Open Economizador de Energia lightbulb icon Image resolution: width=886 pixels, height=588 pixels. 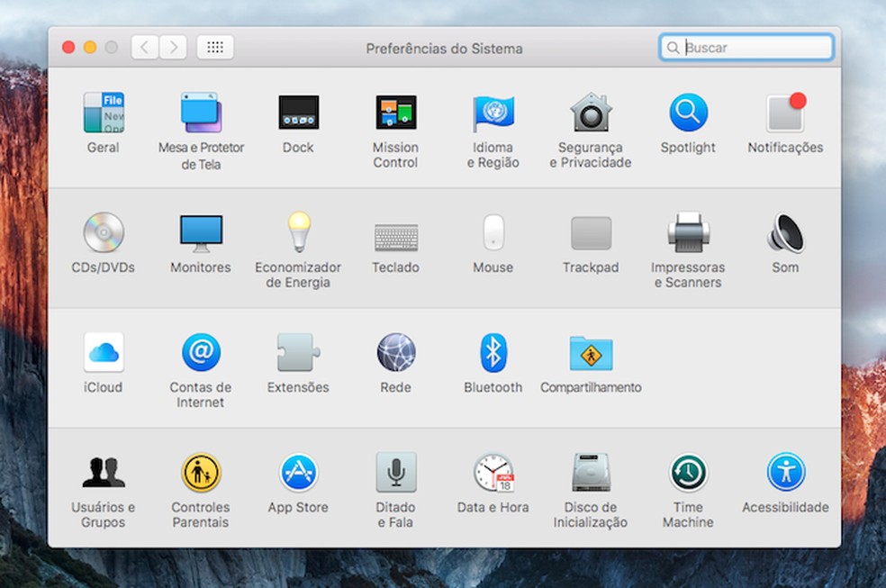pyautogui.click(x=298, y=233)
